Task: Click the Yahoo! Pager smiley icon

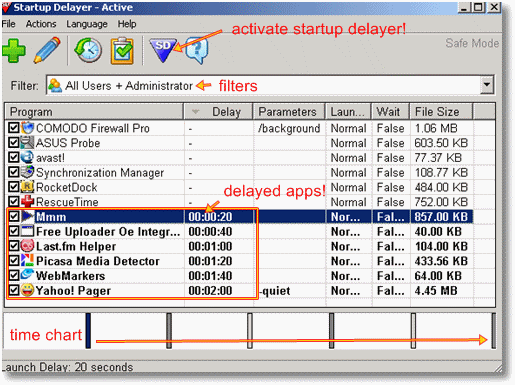Action: tap(27, 290)
